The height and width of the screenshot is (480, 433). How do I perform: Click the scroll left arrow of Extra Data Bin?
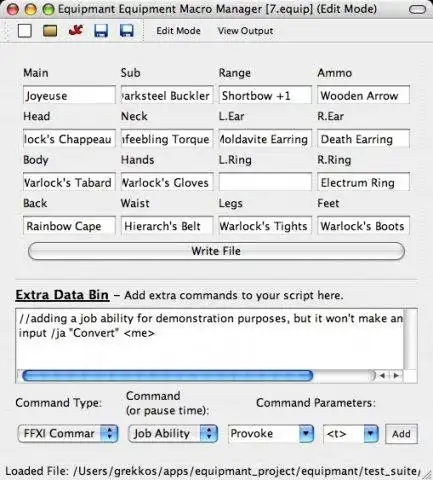(x=383, y=376)
